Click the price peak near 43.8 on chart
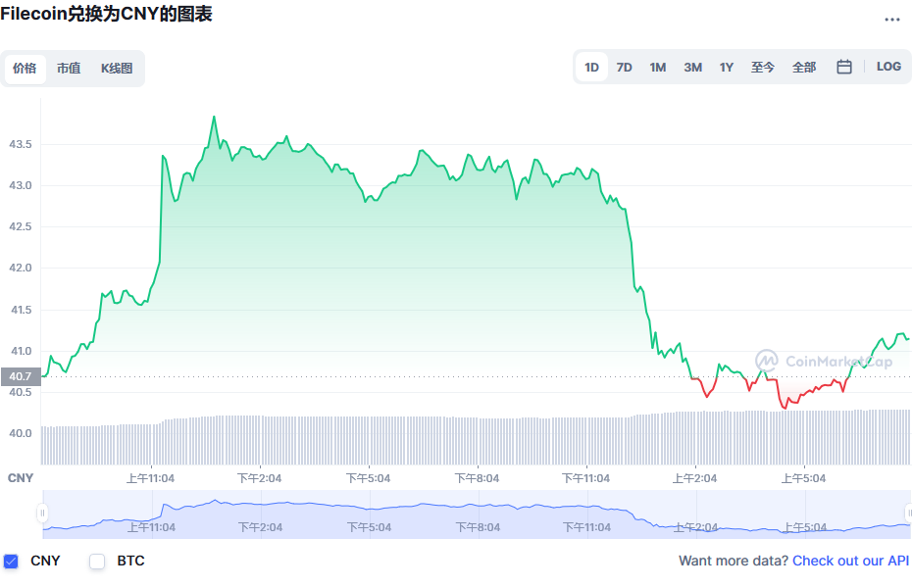The image size is (912, 588). (x=214, y=118)
